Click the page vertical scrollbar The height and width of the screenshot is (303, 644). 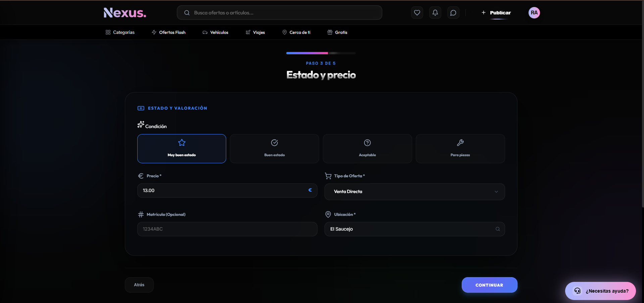(643, 104)
